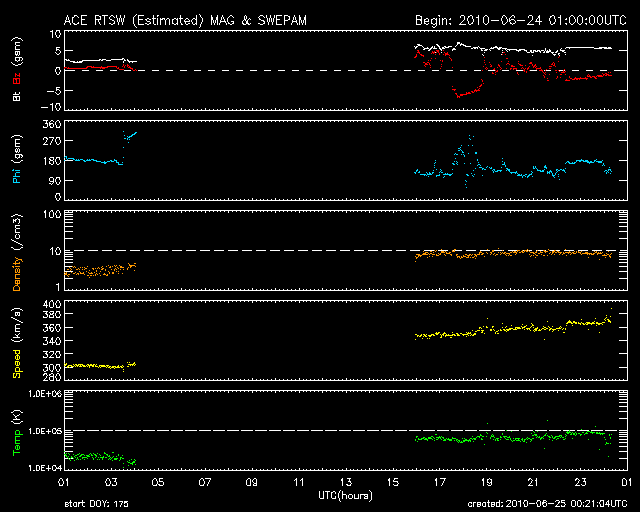Click the '07' hour tick label

204,483
